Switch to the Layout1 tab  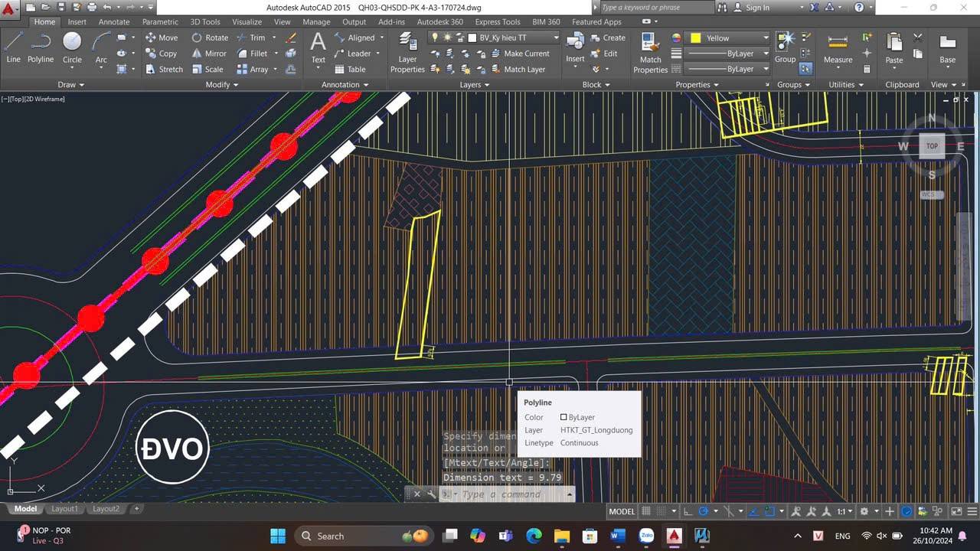tap(64, 508)
